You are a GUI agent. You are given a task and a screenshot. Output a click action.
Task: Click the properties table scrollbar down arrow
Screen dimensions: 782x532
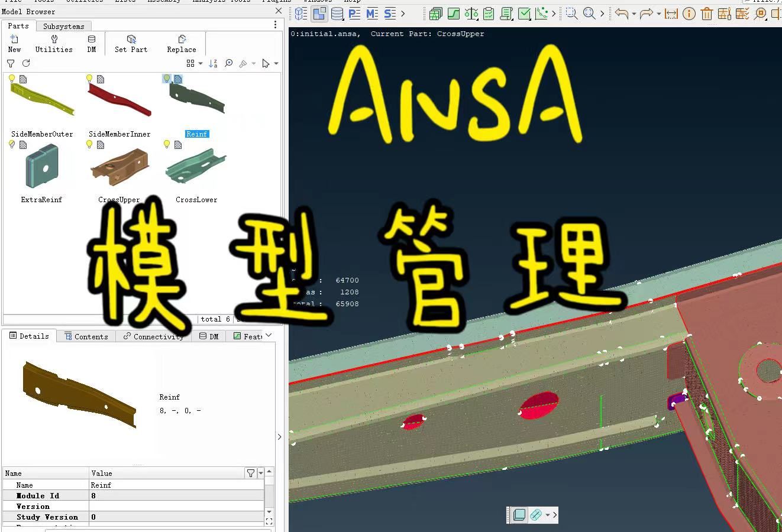tap(269, 512)
